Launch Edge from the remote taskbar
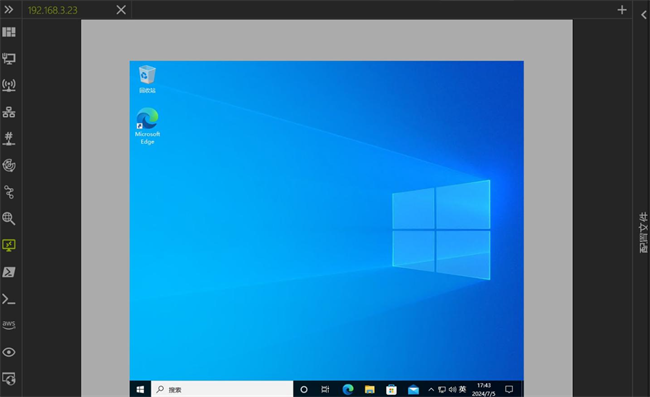The image size is (650, 397). (348, 389)
